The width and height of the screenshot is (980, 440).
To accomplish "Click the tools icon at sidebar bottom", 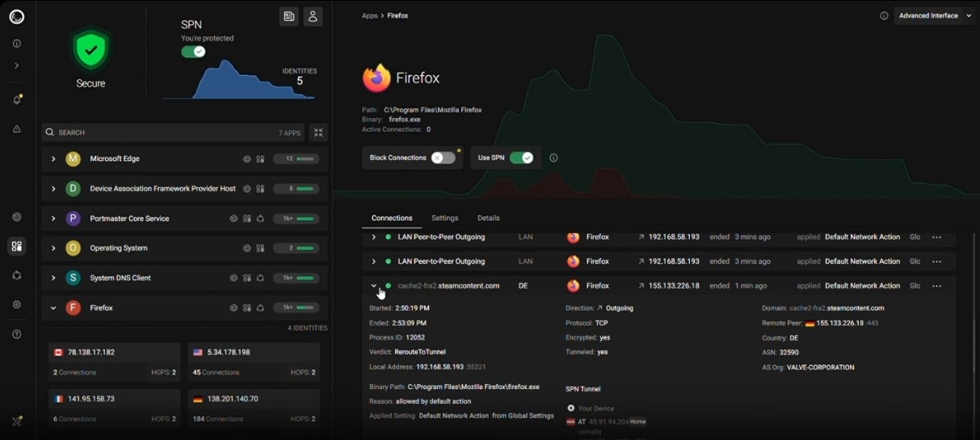I will coord(17,421).
